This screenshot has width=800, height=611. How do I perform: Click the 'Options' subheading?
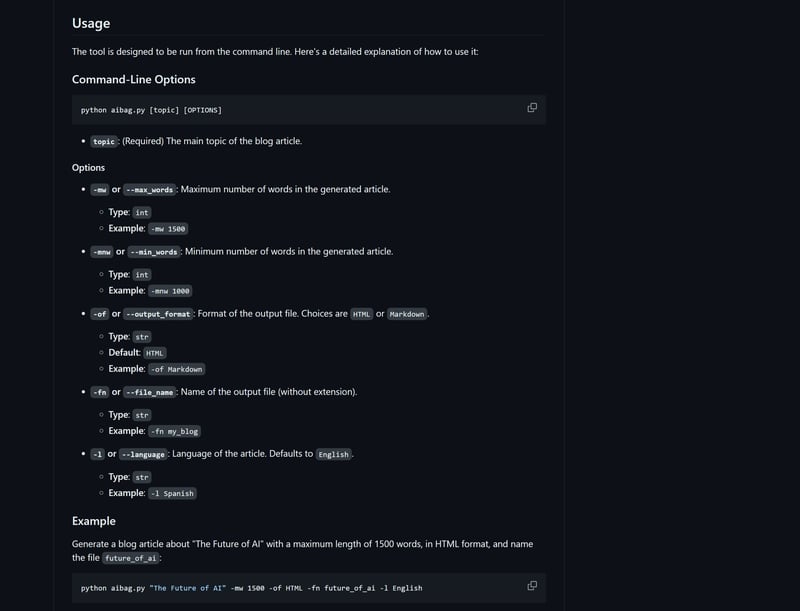click(x=88, y=168)
